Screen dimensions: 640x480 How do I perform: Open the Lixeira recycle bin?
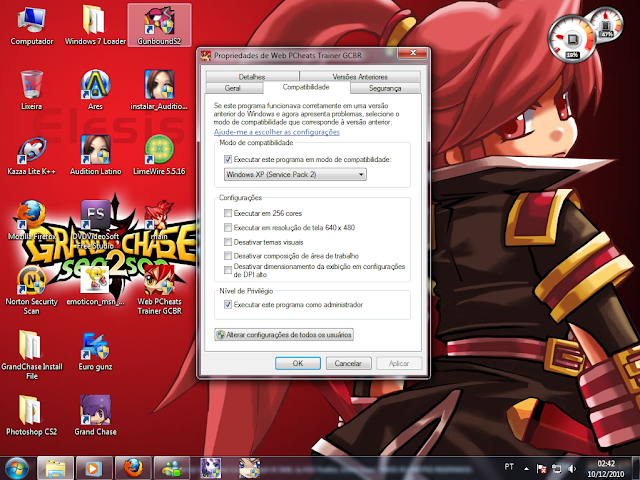pyautogui.click(x=32, y=90)
